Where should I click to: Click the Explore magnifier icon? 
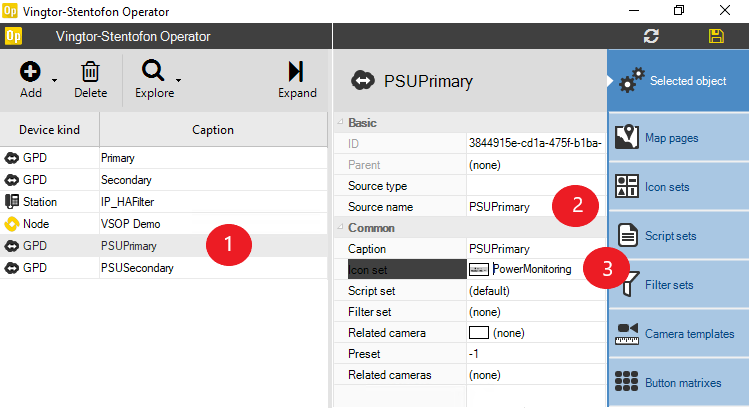click(x=153, y=71)
